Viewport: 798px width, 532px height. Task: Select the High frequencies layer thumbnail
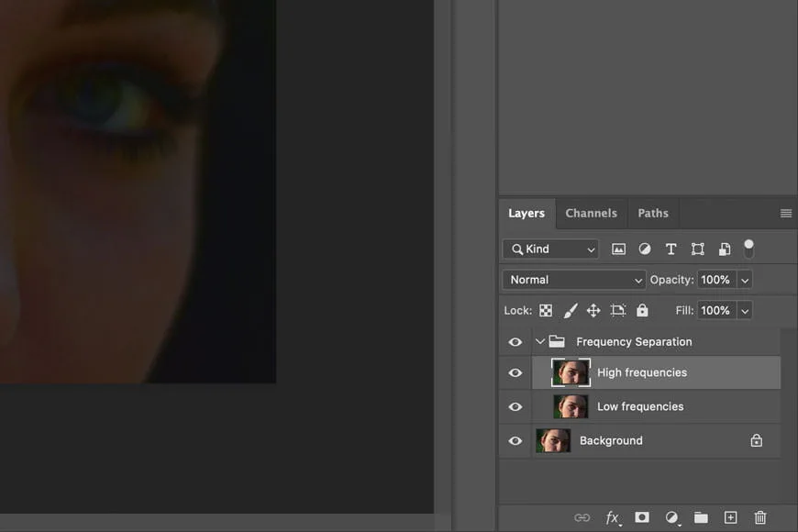tap(571, 372)
